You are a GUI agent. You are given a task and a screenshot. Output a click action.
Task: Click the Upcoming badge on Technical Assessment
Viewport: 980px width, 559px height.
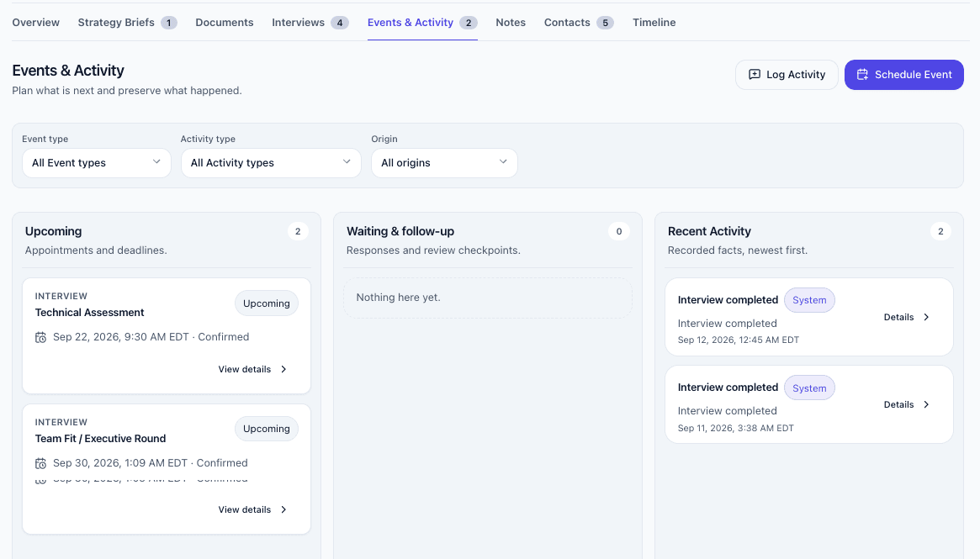click(x=267, y=303)
